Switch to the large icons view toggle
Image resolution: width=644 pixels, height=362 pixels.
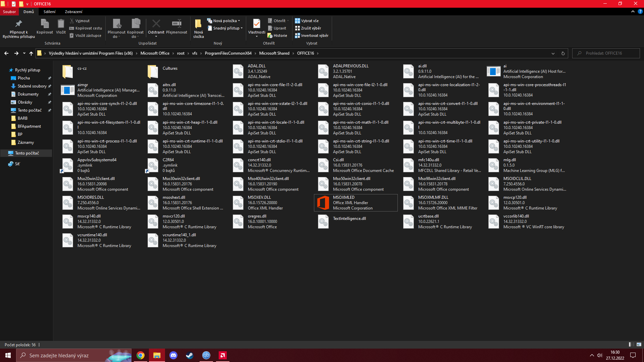639,345
